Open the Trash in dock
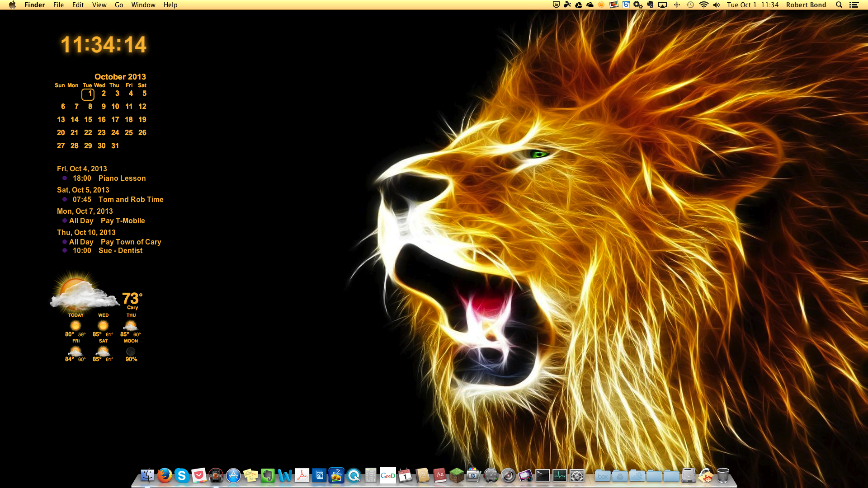The image size is (868, 488). tap(723, 475)
